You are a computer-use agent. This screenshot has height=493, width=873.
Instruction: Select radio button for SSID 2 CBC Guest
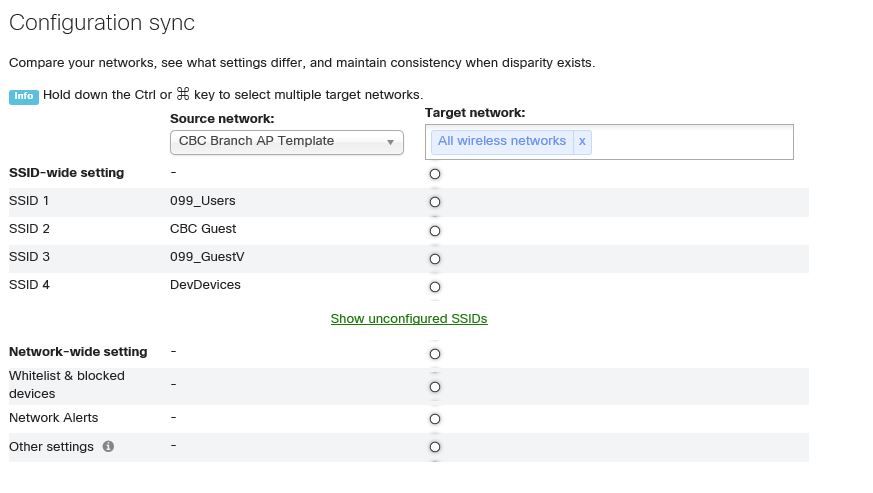(x=435, y=231)
